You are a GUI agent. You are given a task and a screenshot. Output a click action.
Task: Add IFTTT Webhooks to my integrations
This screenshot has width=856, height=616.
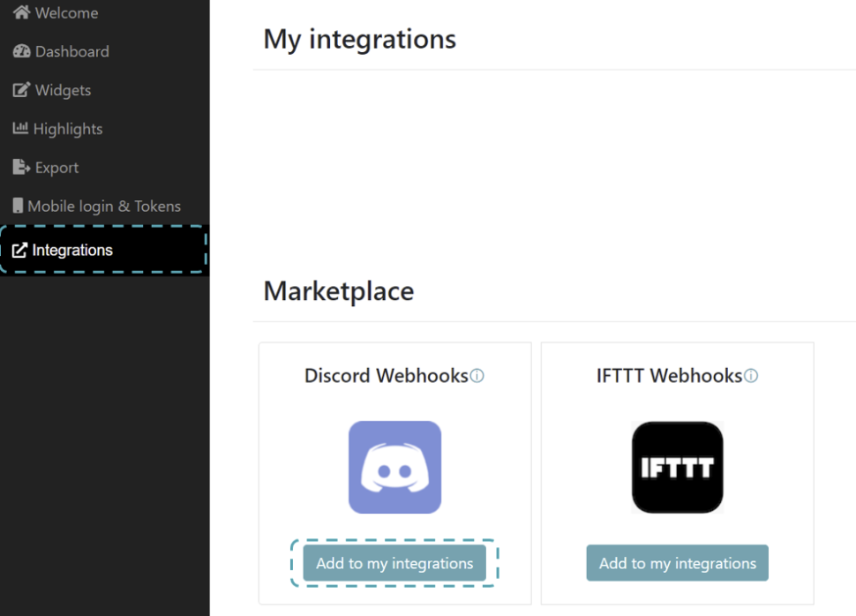tap(677, 563)
